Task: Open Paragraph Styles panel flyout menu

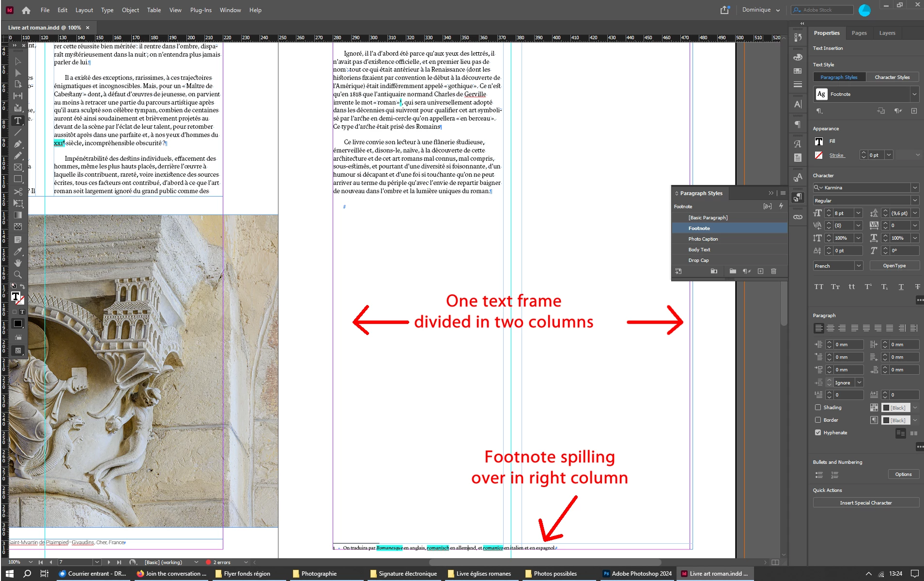Action: coord(783,193)
